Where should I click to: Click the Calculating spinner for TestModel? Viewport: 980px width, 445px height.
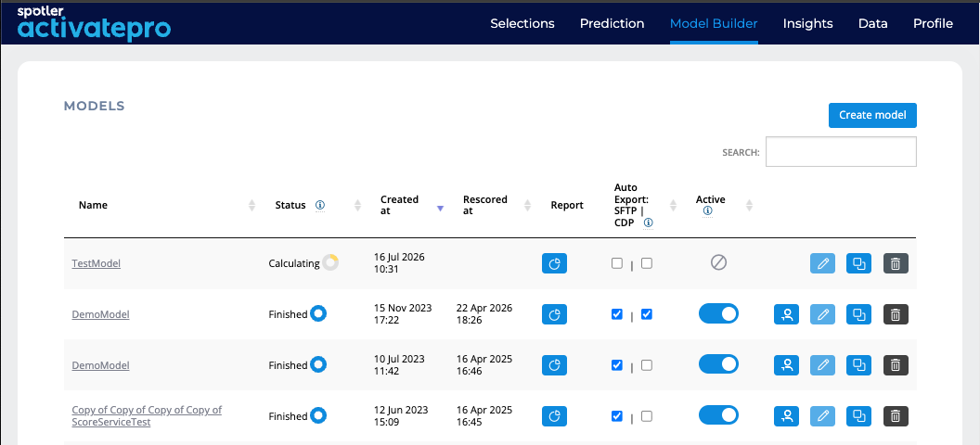tap(330, 262)
